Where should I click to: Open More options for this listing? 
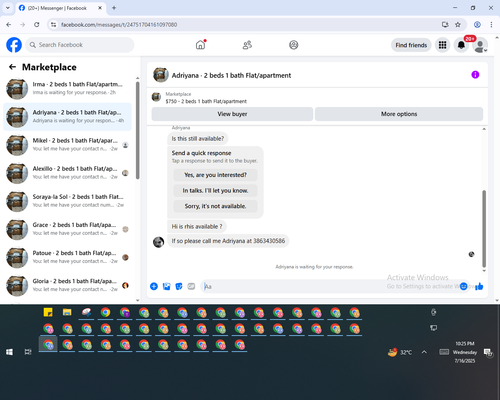click(x=399, y=114)
